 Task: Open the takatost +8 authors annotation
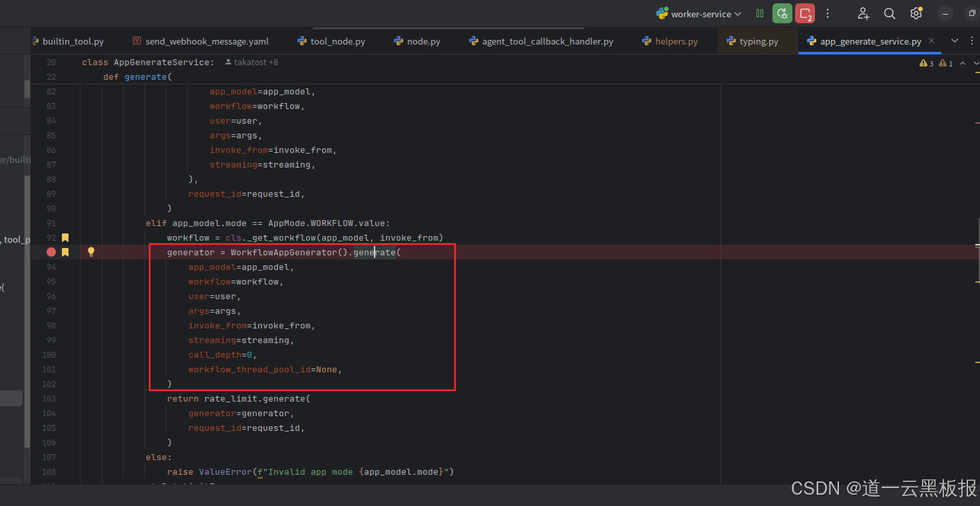251,62
